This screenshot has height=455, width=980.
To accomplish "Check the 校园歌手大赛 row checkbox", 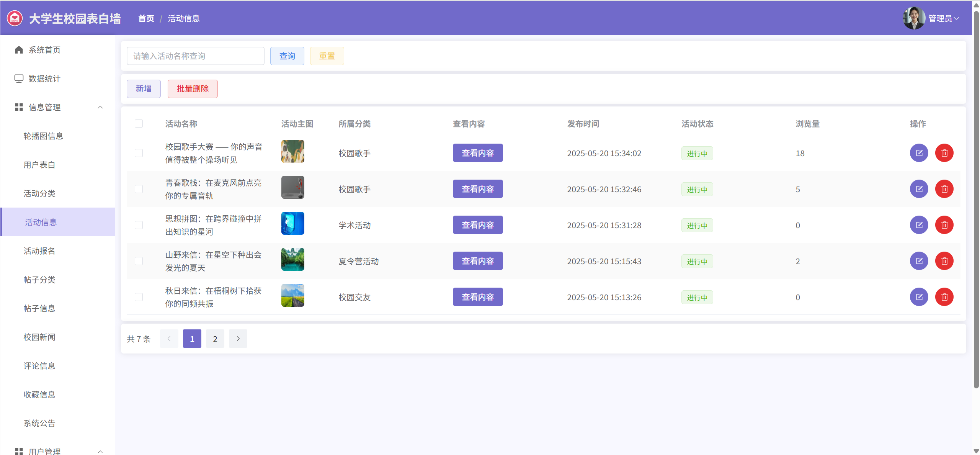I will (139, 153).
